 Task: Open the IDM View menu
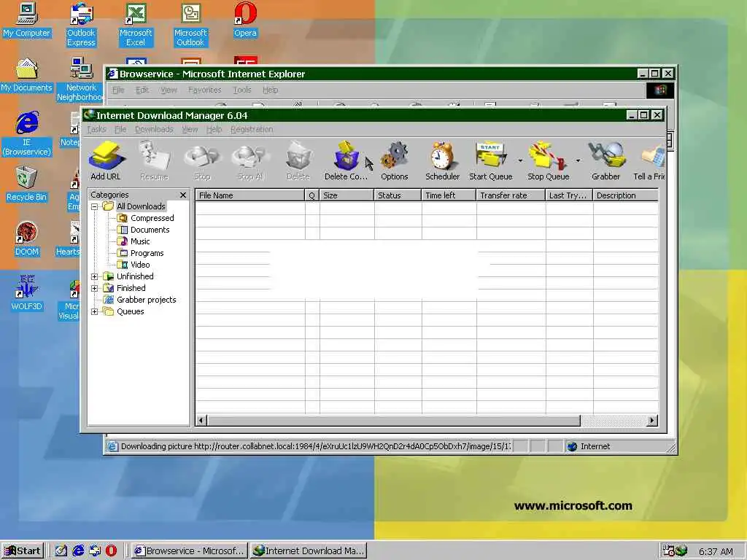point(190,130)
